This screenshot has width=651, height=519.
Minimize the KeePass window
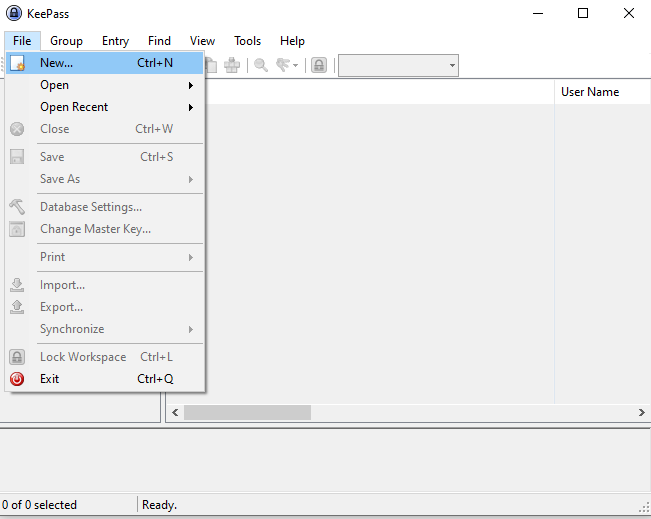point(538,13)
